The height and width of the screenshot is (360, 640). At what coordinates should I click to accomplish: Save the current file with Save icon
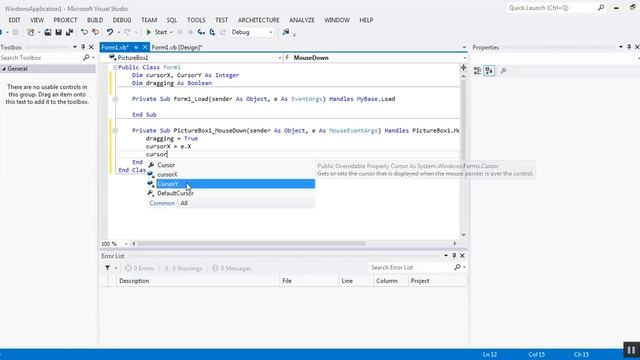point(59,32)
